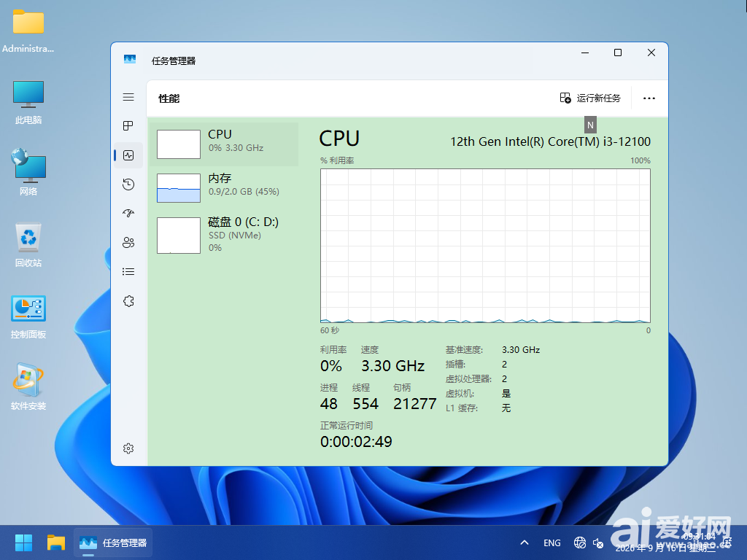
Task: Click the uptime value 0:00:02:49
Action: click(356, 442)
